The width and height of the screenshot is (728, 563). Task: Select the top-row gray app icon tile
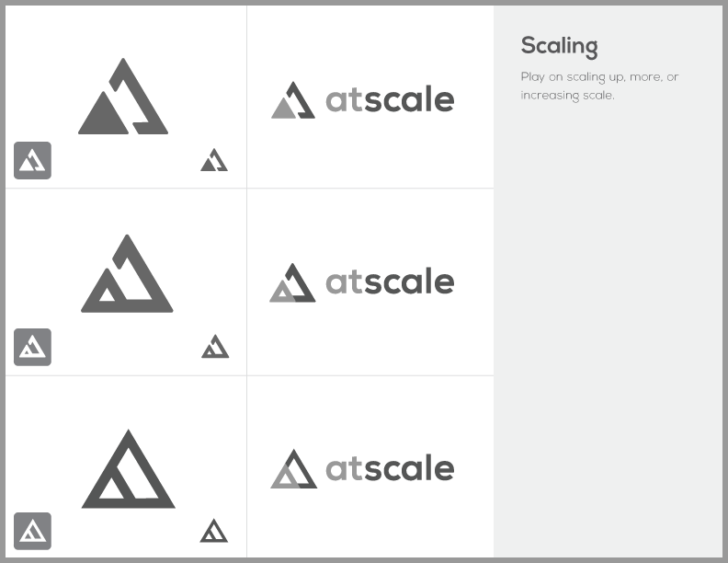(x=32, y=160)
